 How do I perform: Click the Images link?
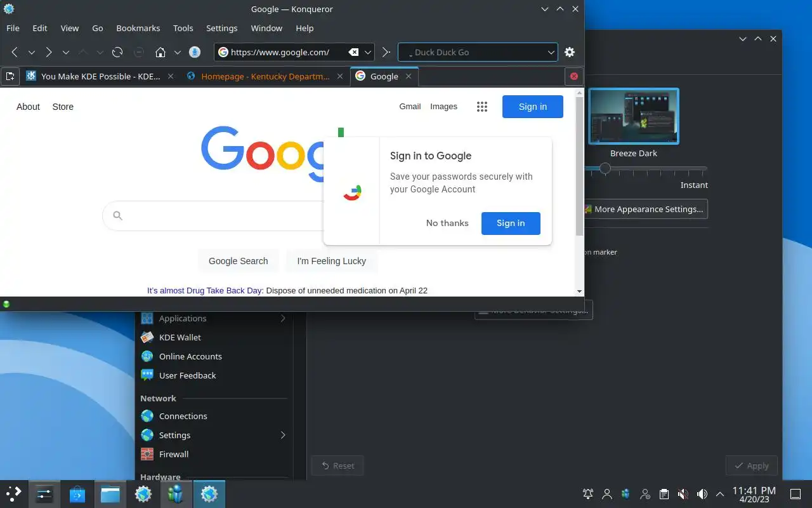click(x=443, y=106)
